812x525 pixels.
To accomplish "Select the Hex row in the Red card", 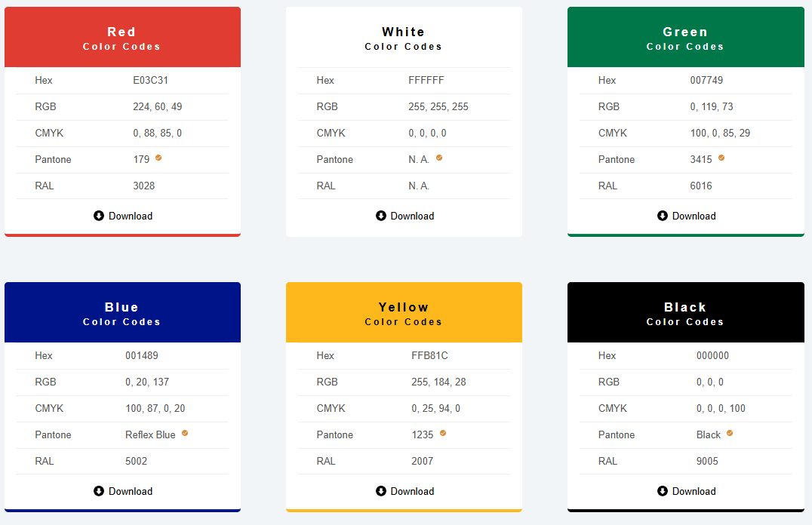I will (121, 80).
